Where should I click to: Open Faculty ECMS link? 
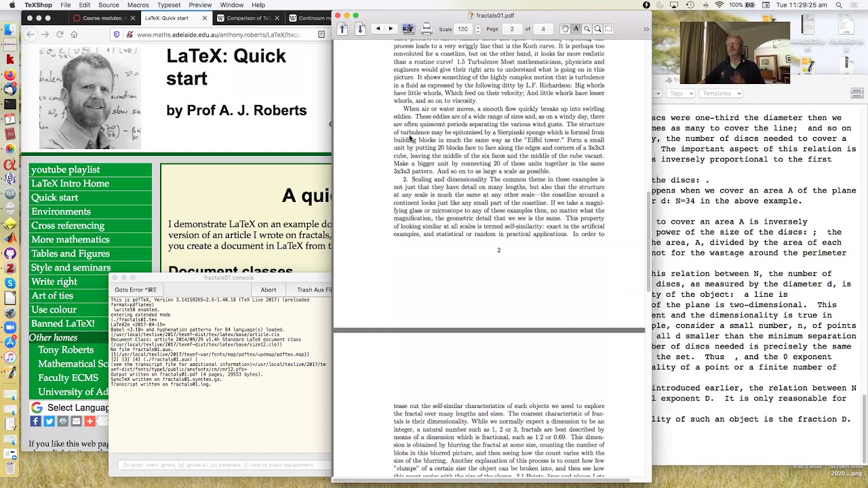point(68,378)
